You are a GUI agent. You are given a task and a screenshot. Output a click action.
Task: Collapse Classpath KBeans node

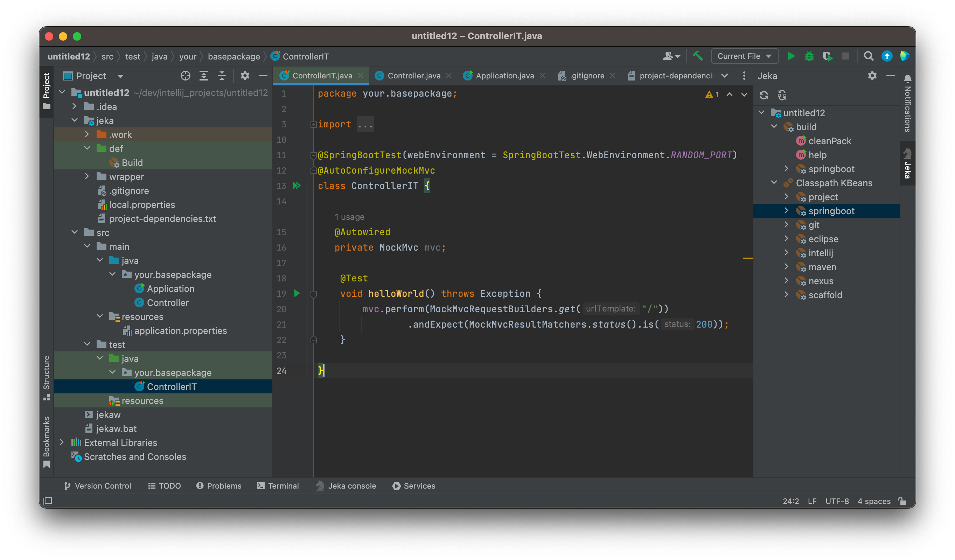(774, 183)
